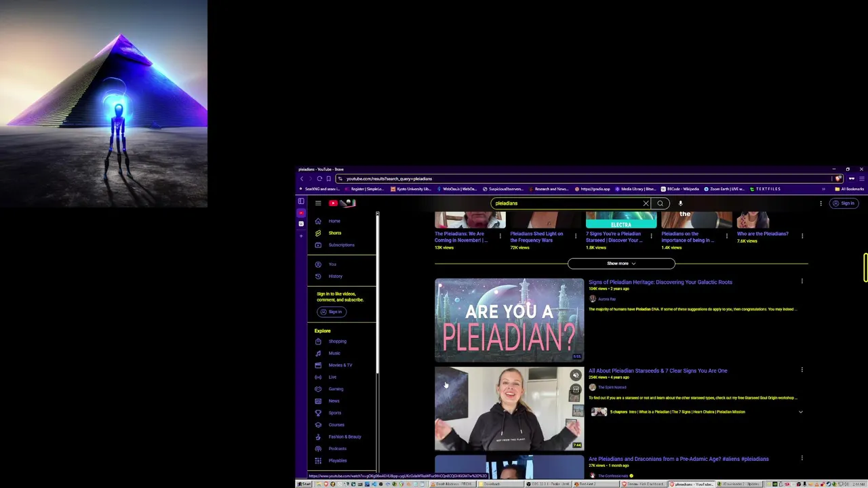Open Brave Shields icon

[839, 179]
